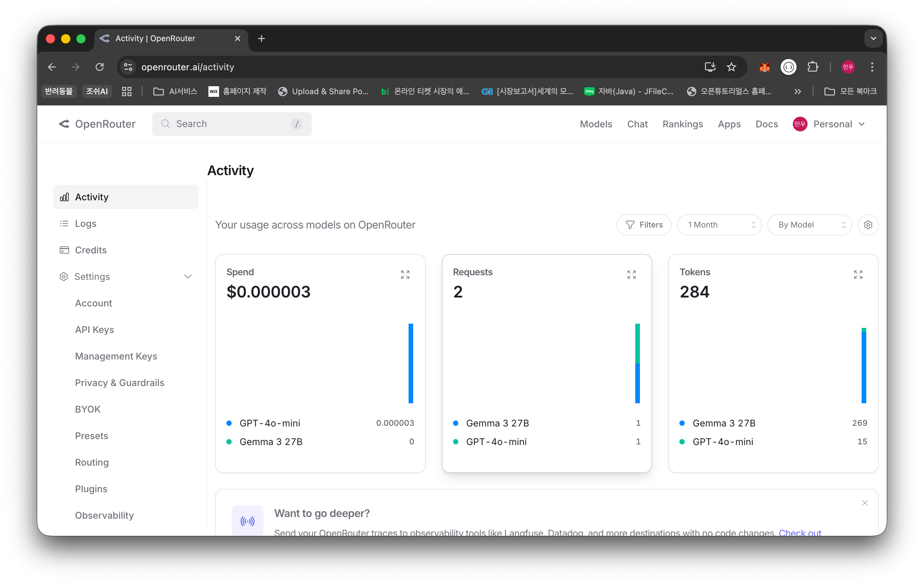Open the 조쉬AI bookmark

[97, 91]
